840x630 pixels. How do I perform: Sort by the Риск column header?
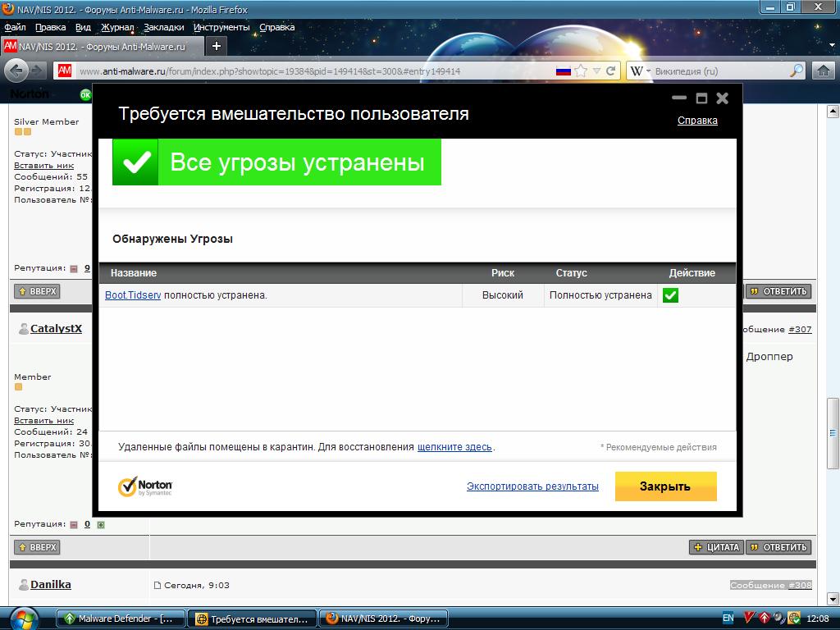tap(503, 272)
